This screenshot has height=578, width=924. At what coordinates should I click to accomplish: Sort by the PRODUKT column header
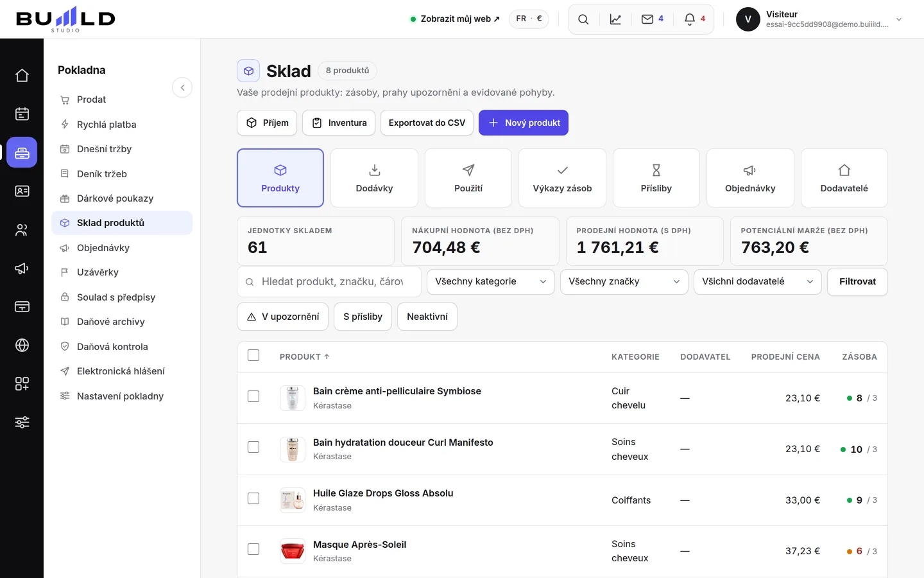pyautogui.click(x=305, y=357)
